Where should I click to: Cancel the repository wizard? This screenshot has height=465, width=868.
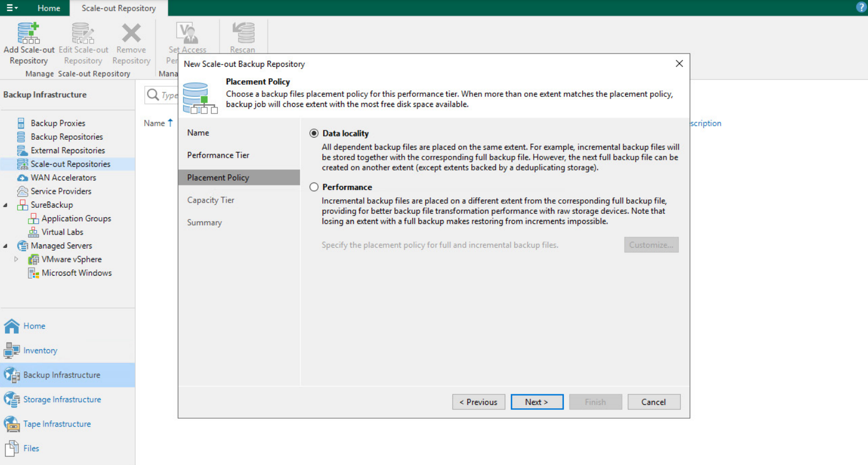click(x=653, y=402)
